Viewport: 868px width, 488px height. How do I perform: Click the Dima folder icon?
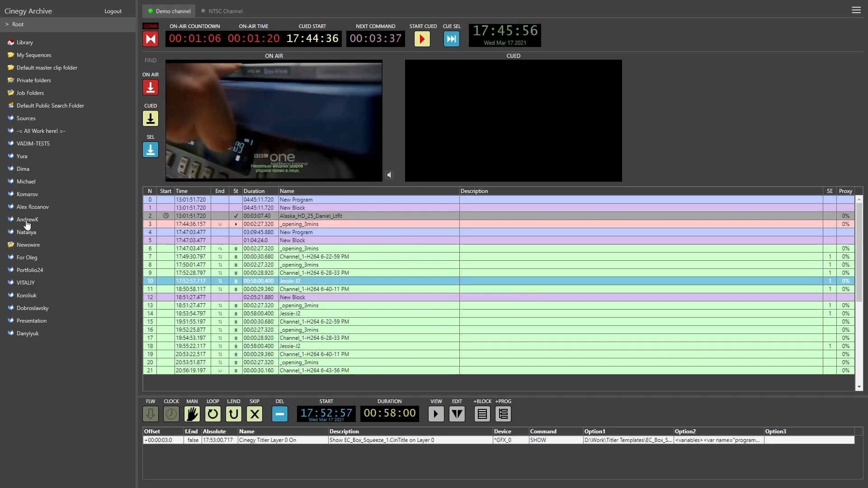tap(11, 169)
